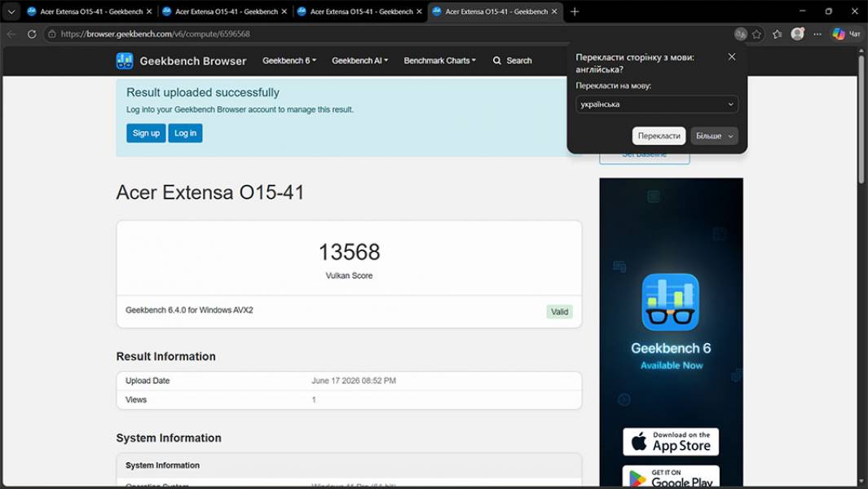Viewport: 868px width, 489px height.
Task: Click the browser address bar URL
Action: tap(155, 34)
